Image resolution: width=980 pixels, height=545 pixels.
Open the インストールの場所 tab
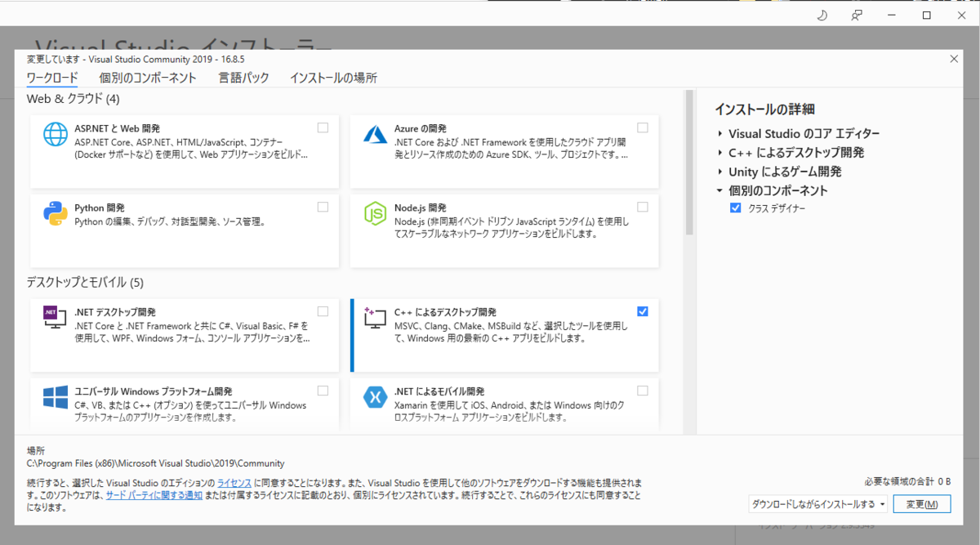coord(333,78)
